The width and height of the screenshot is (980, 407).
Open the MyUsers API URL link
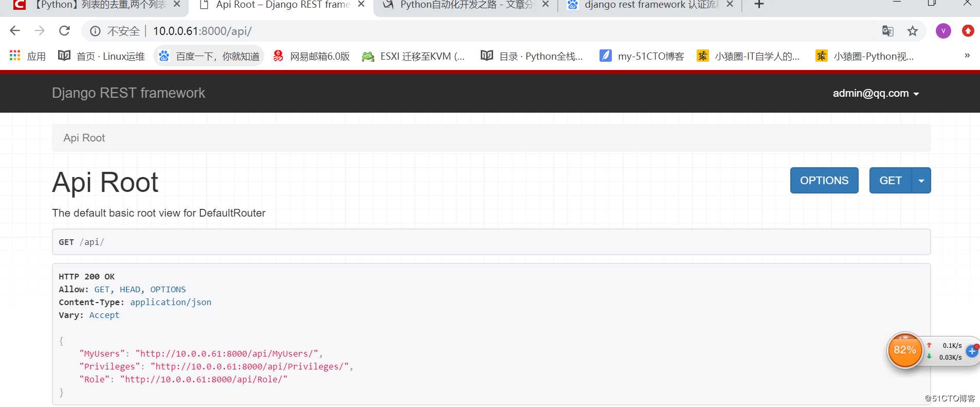pos(227,354)
